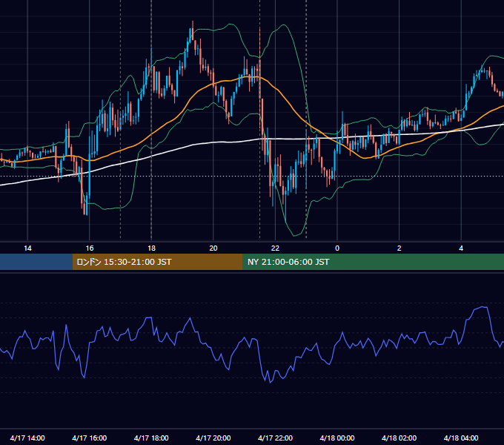
Task: Click the 4/17 22:00 date label
Action: point(275,438)
